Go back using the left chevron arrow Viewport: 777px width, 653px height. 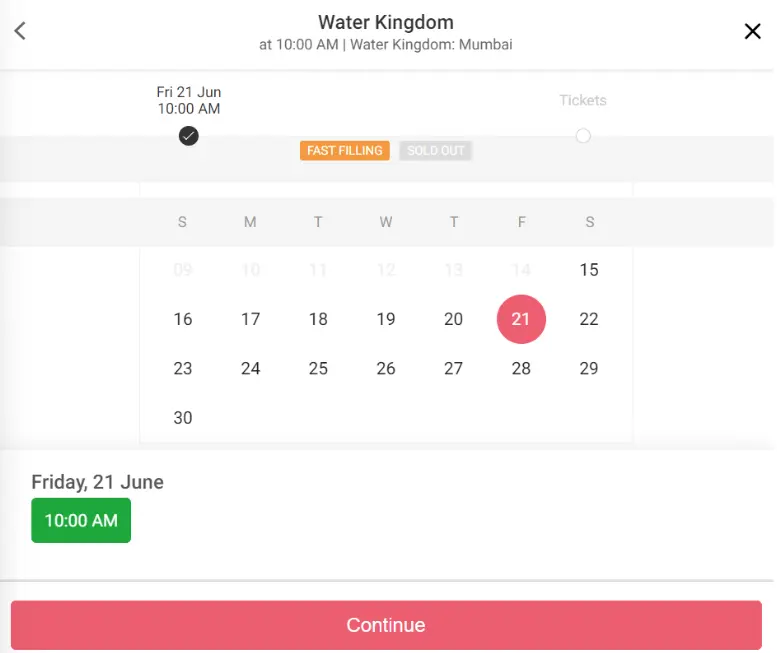pos(20,31)
